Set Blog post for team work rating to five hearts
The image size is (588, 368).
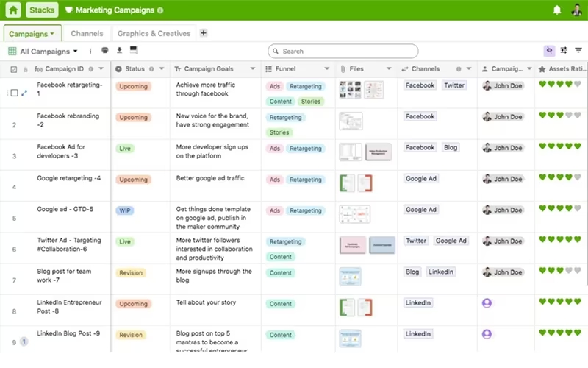pyautogui.click(x=578, y=270)
